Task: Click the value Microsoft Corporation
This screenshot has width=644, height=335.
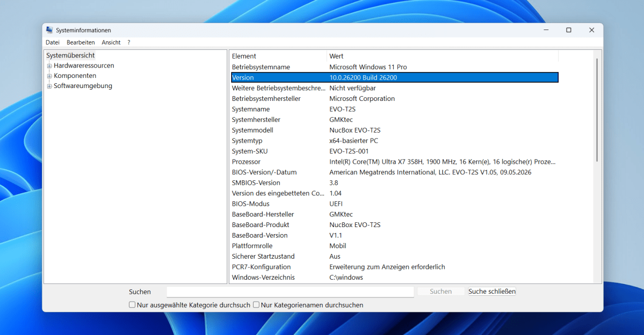Action: tap(362, 99)
